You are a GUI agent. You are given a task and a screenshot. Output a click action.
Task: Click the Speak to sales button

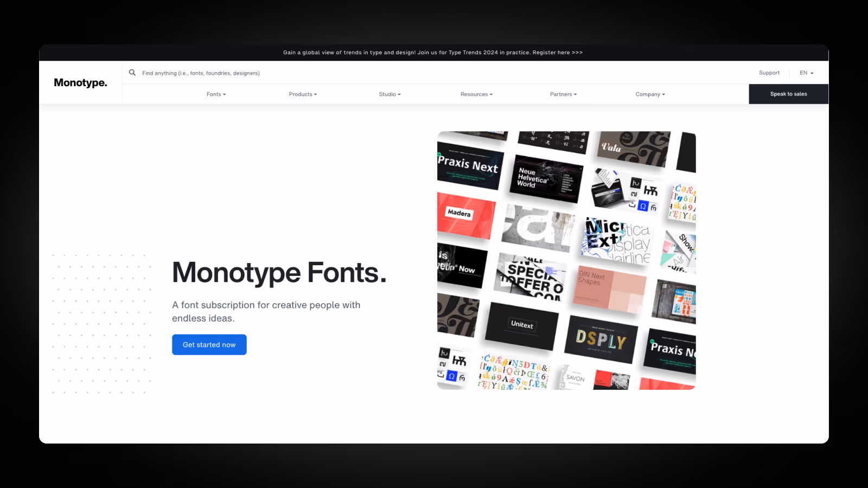coord(789,94)
